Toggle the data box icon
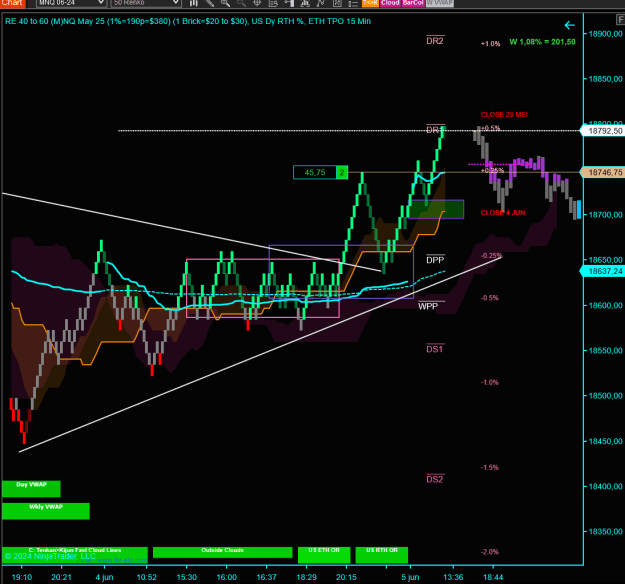Image resolution: width=625 pixels, height=584 pixels. (x=273, y=3)
